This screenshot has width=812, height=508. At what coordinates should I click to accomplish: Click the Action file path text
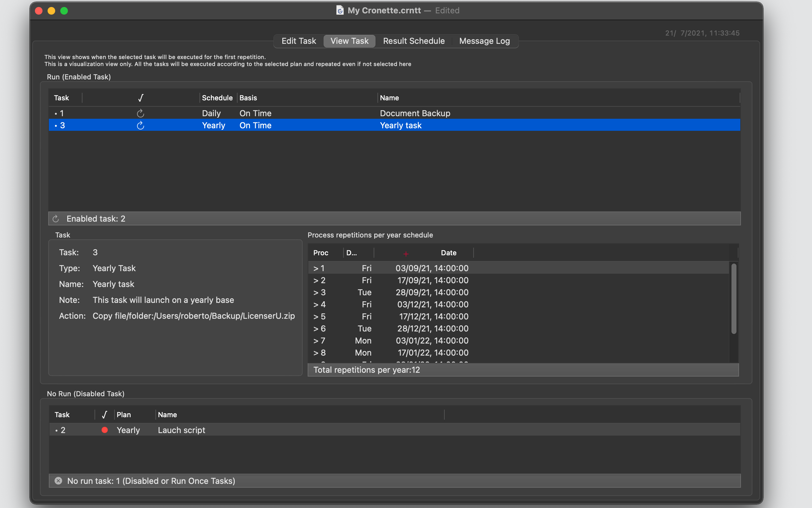click(193, 316)
